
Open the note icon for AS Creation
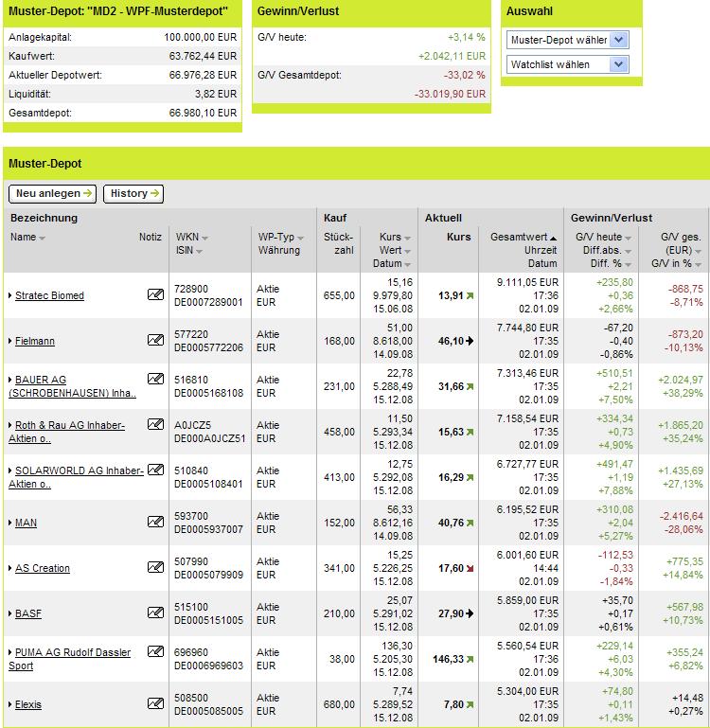(x=155, y=567)
